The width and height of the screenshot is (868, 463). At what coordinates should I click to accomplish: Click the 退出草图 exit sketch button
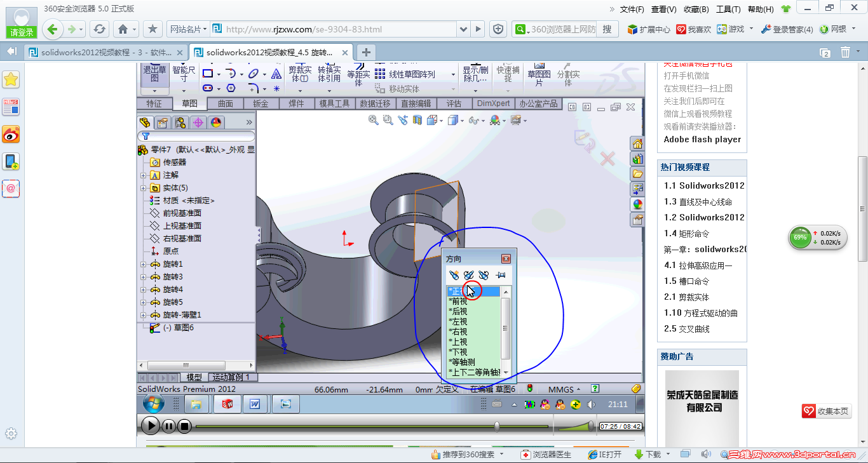(154, 74)
